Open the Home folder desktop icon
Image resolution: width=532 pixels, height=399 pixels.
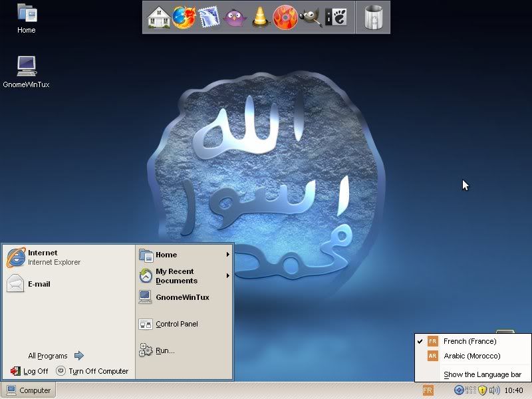27,19
